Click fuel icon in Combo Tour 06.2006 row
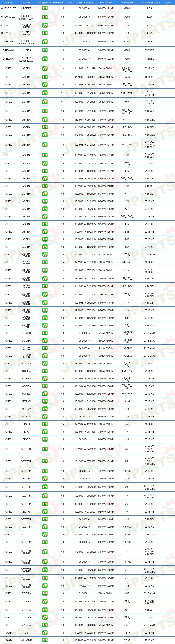175x644 pixels. [45, 356]
